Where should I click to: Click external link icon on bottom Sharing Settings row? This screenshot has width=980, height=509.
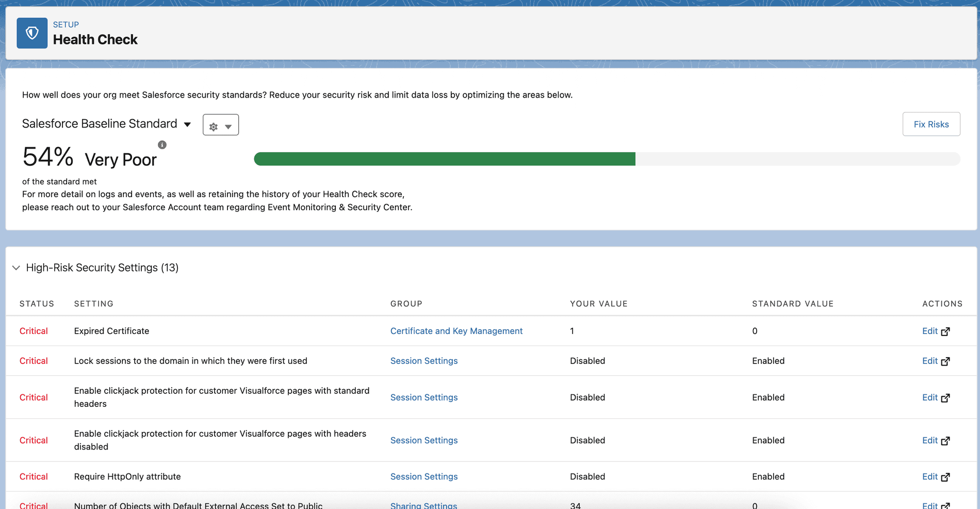[946, 505]
